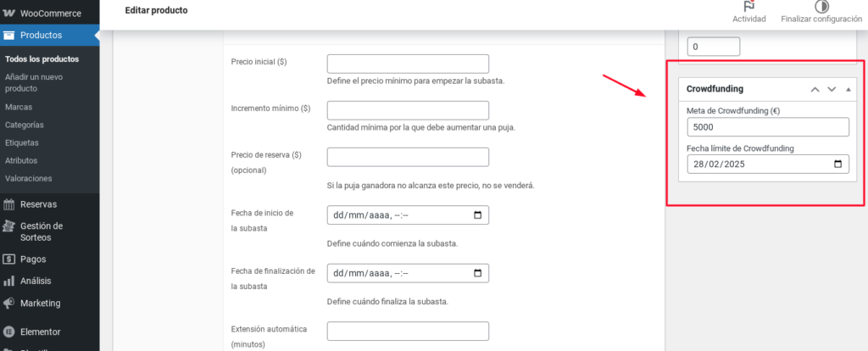Screen dimensions: 868x351
Task: Open Pagos menu in sidebar
Action: pyautogui.click(x=50, y=259)
